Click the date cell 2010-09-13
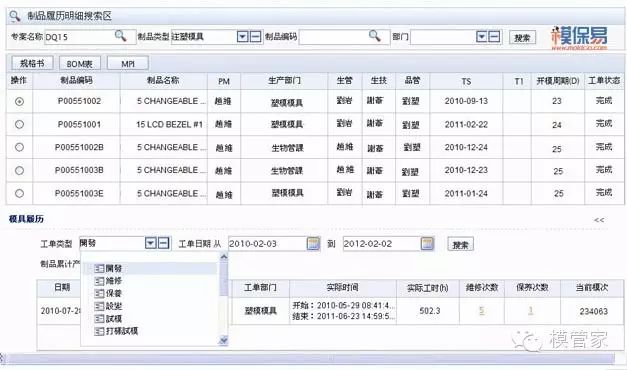This screenshot has height=370, width=627. [466, 101]
